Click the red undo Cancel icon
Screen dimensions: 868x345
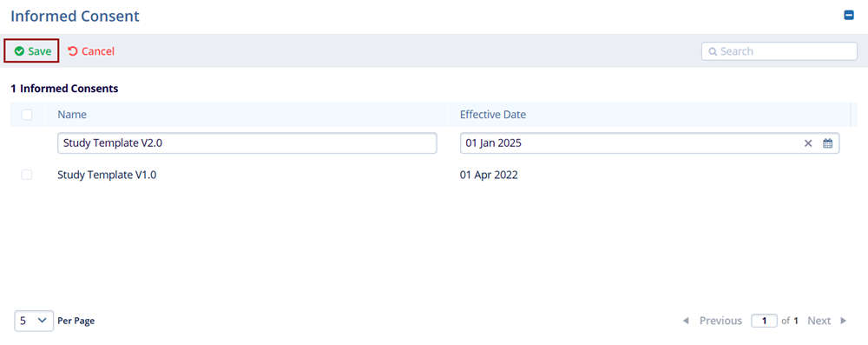73,51
